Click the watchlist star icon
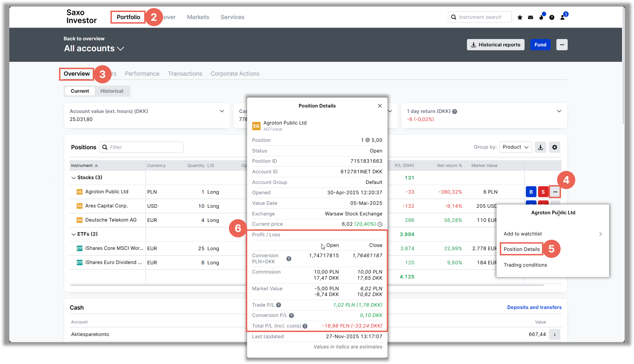 [520, 17]
